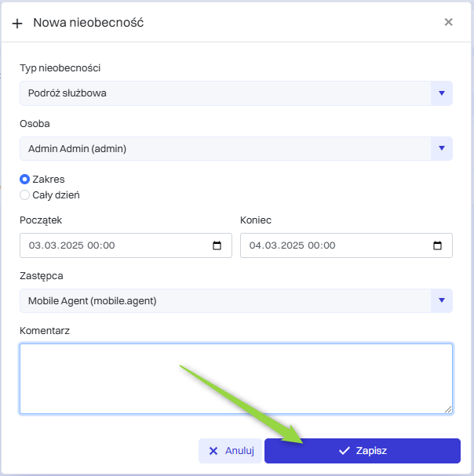The height and width of the screenshot is (476, 474).
Task: Expand the Zastępca dropdown
Action: 441,300
